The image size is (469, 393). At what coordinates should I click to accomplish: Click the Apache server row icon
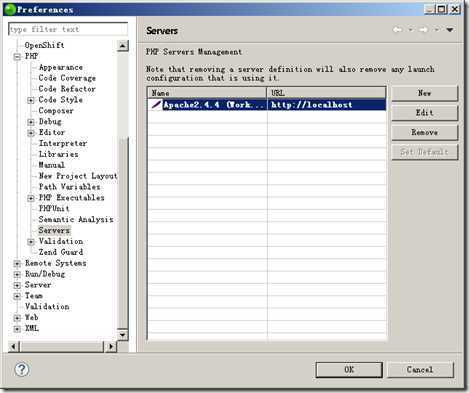click(156, 105)
